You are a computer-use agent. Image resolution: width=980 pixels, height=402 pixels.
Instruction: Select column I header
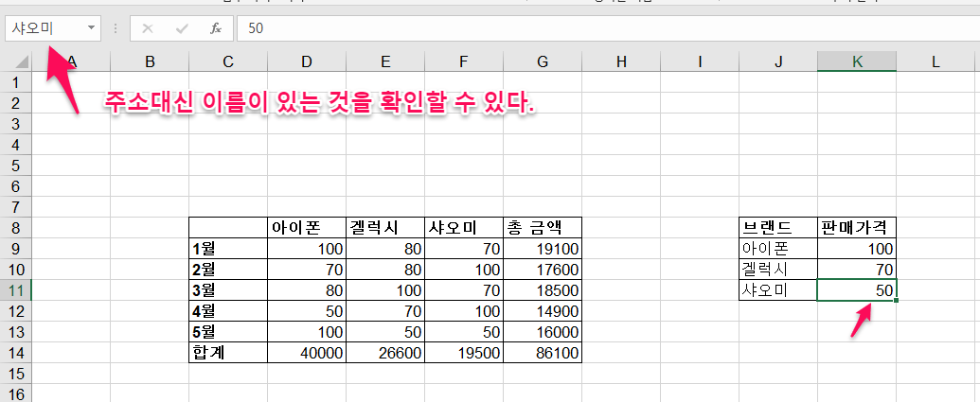point(700,61)
